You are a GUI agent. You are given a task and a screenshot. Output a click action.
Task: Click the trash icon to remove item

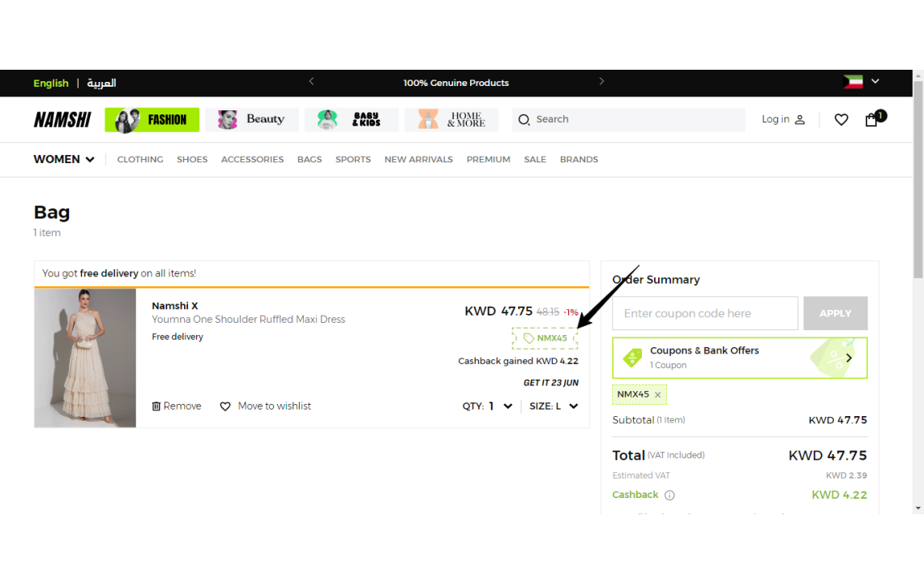156,406
